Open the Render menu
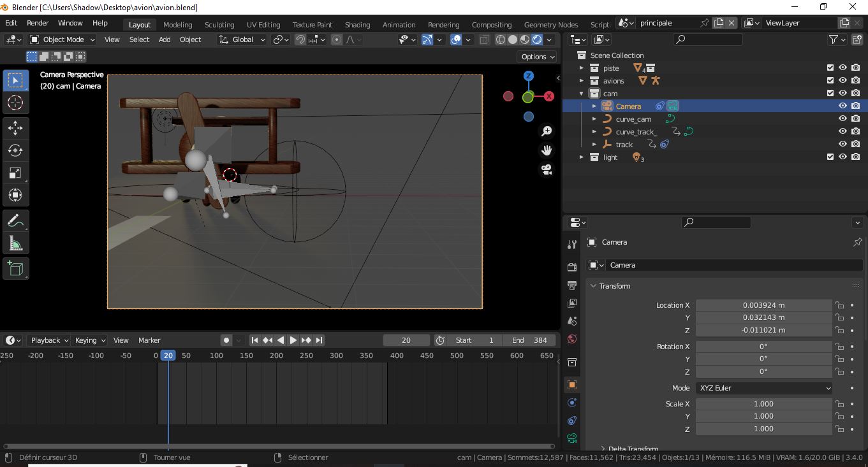Image resolution: width=868 pixels, height=467 pixels. pyautogui.click(x=38, y=23)
